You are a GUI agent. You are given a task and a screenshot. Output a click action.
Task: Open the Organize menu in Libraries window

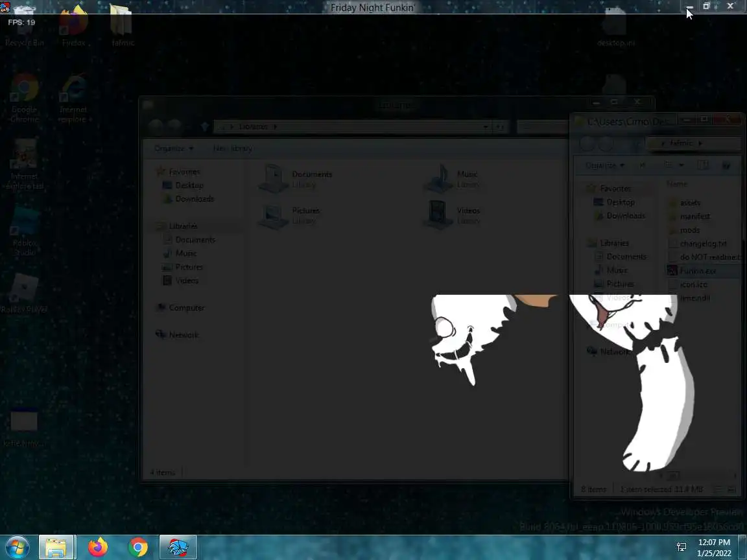tap(173, 148)
